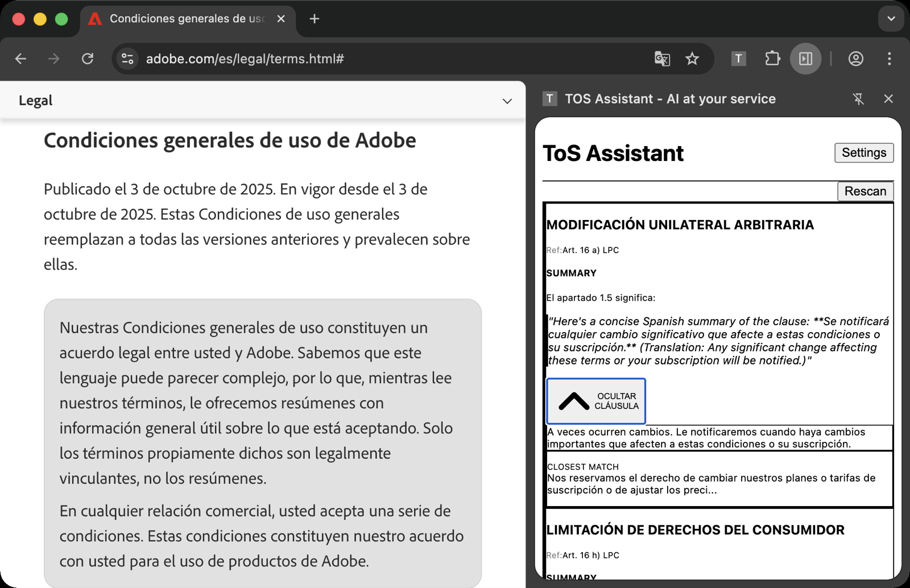The width and height of the screenshot is (910, 588).
Task: Click the forward navigation arrow
Action: [54, 59]
